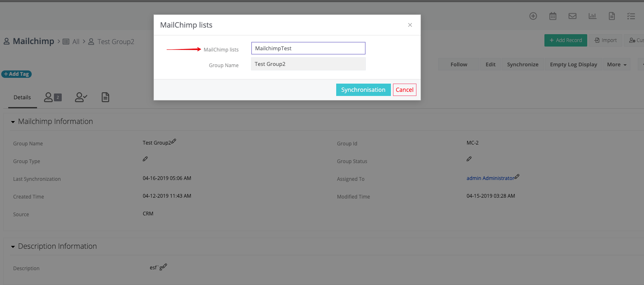Open the More dropdown menu
The image size is (644, 285).
tap(616, 64)
